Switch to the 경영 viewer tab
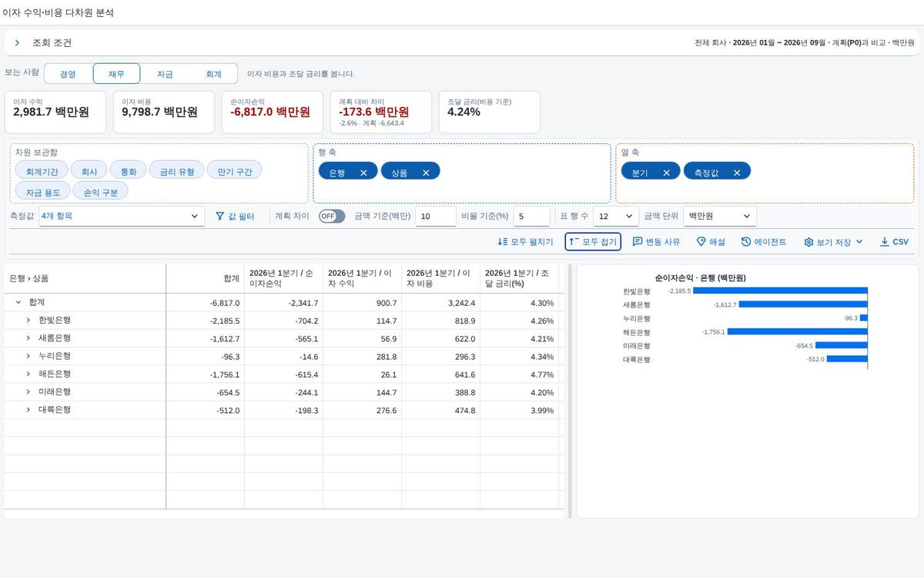The width and height of the screenshot is (924, 578). coord(68,74)
